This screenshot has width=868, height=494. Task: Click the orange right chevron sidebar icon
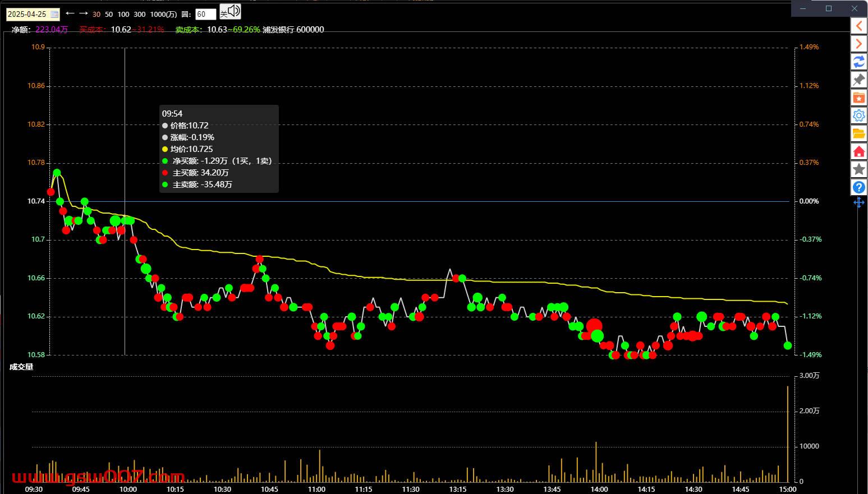coord(858,44)
